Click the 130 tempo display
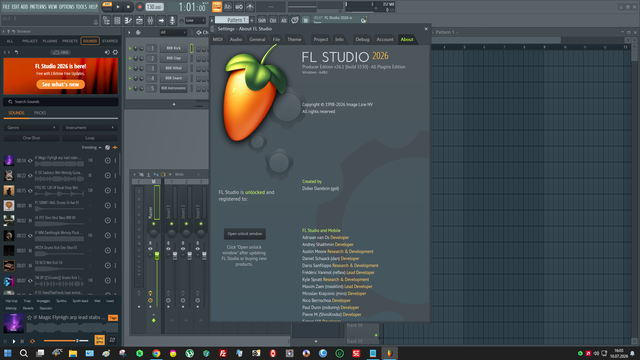The image size is (640, 360). (x=155, y=7)
